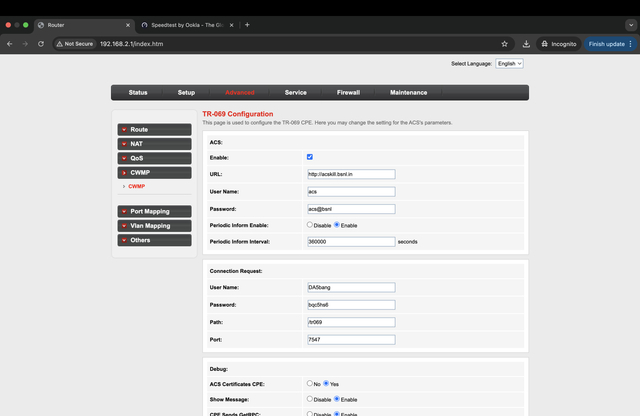Expand the Port Mapping sidebar section
This screenshot has width=640, height=416.
(x=154, y=211)
